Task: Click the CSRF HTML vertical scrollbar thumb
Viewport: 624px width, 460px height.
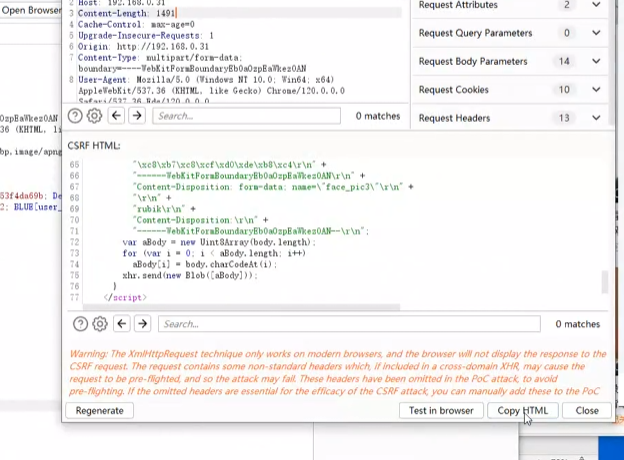Action: pyautogui.click(x=604, y=281)
